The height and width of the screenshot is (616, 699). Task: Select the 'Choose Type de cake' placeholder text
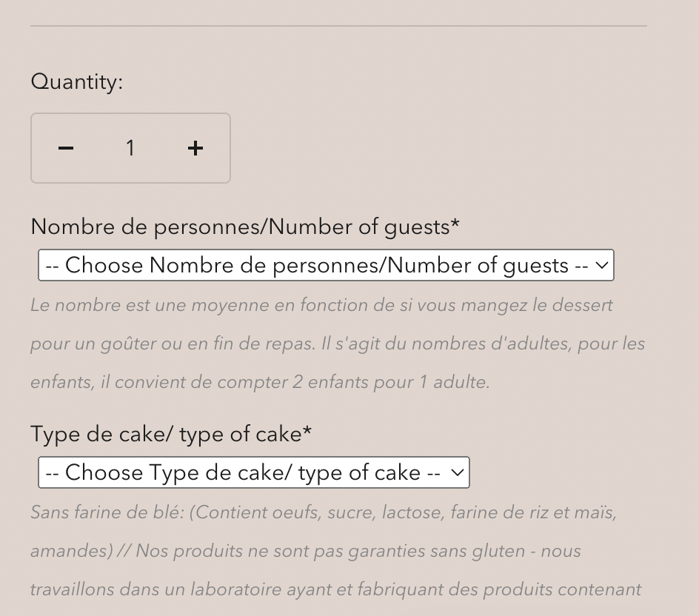click(243, 472)
